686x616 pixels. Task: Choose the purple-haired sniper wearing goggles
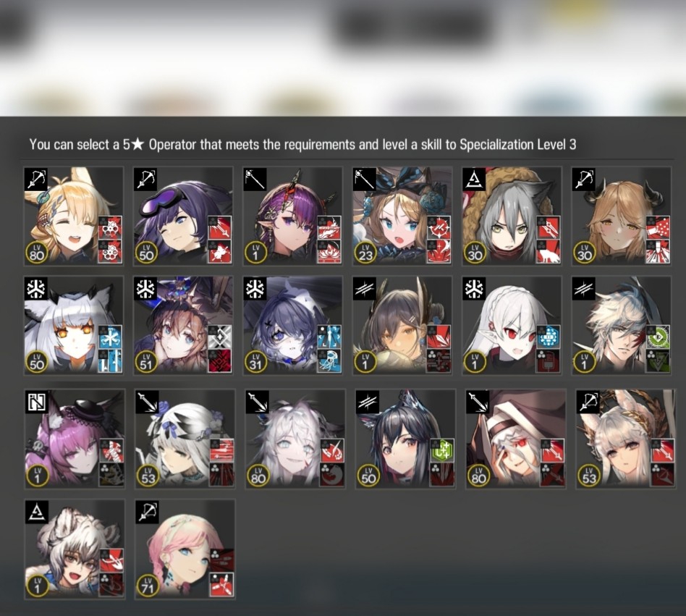[x=183, y=216]
